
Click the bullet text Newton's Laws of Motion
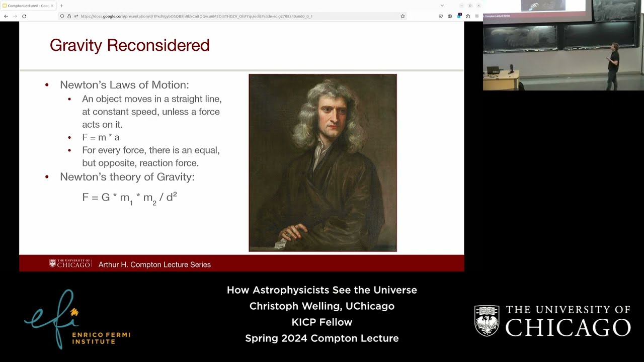click(x=124, y=85)
